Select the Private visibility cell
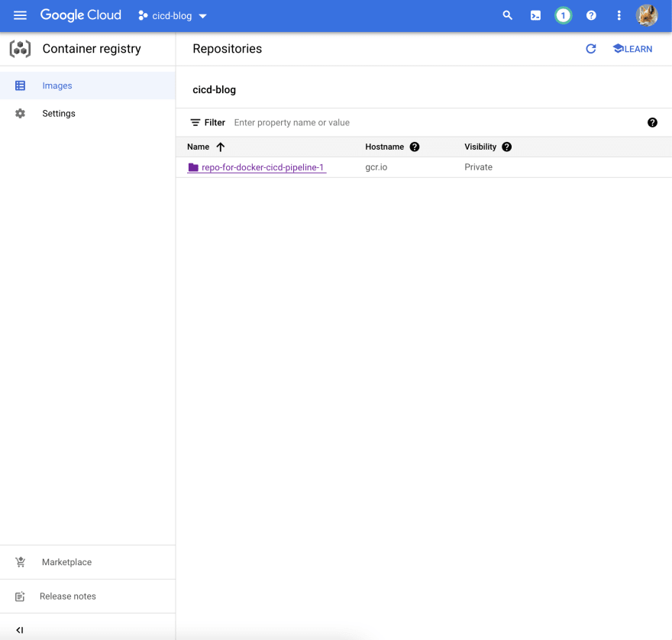Screen dimensions: 672x640 478,167
